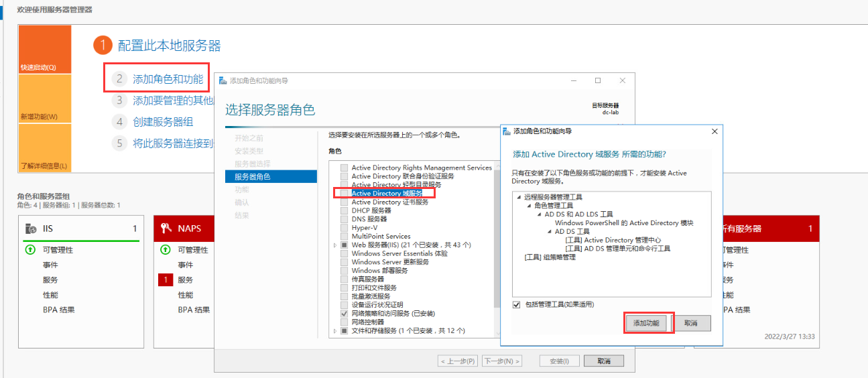Click the 下一步(N) button
Image resolution: width=868 pixels, height=378 pixels.
coord(501,361)
